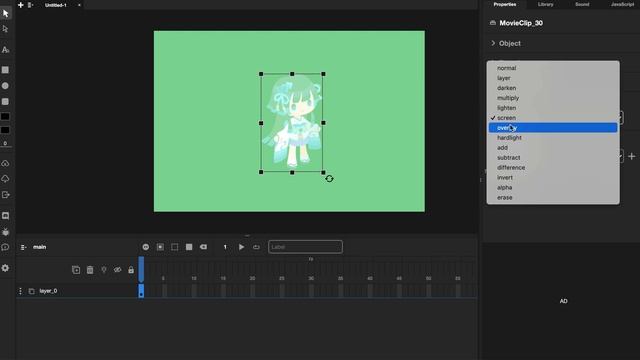Choose normal blend mode

[x=553, y=68]
